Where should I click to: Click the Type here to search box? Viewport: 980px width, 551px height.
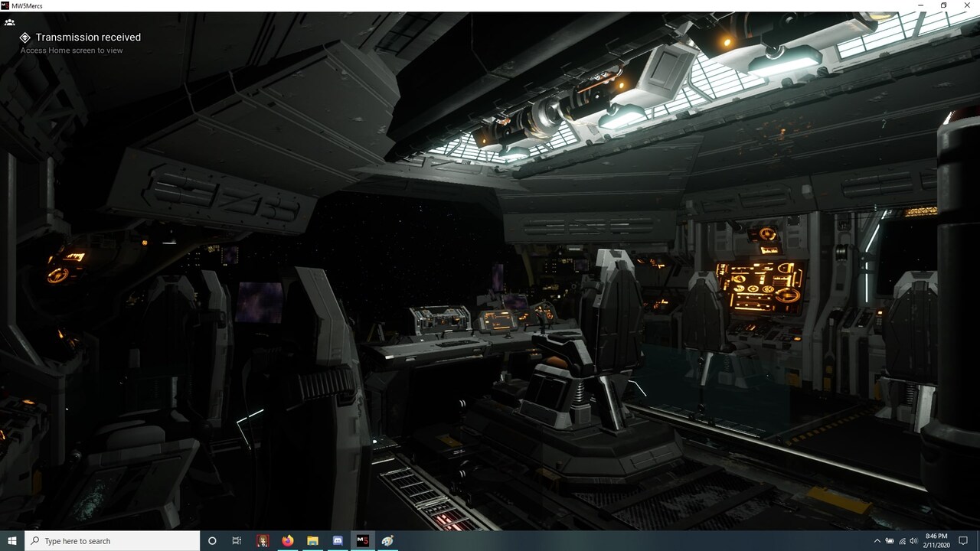tap(113, 540)
